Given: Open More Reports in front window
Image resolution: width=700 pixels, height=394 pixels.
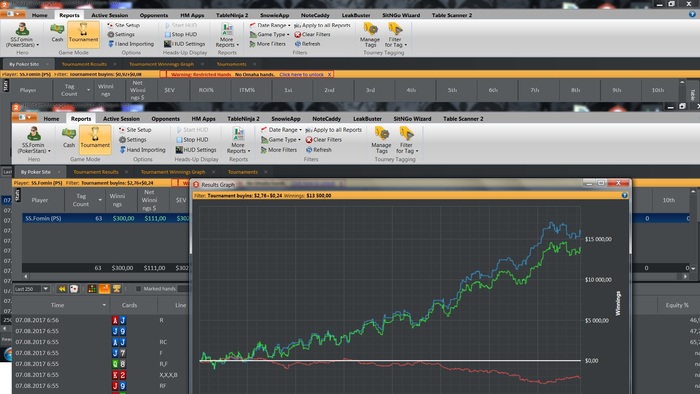Looking at the screenshot, I should [x=238, y=140].
